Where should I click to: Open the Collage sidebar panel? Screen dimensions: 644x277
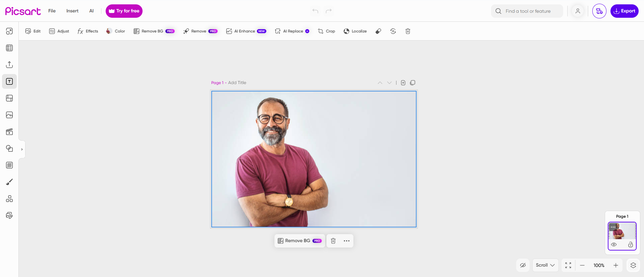pyautogui.click(x=9, y=98)
